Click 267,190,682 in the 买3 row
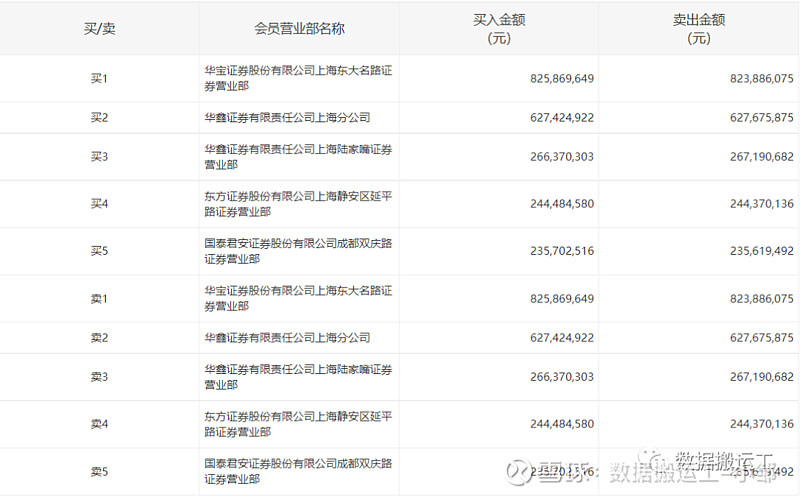800x497 pixels. (762, 157)
